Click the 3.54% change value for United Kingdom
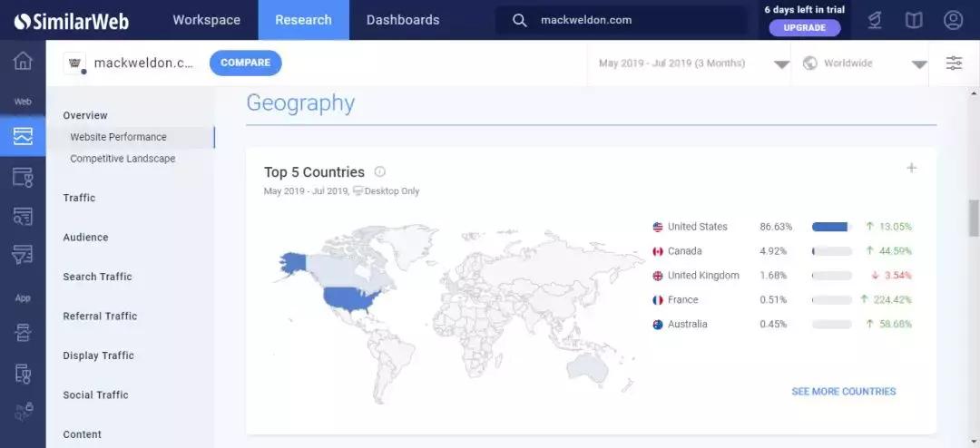 [898, 276]
